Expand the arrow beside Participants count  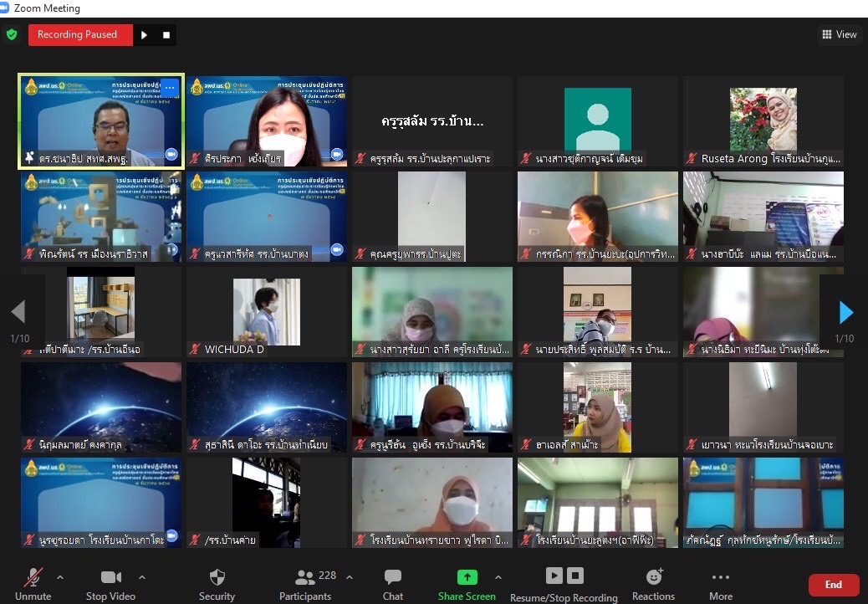point(349,577)
